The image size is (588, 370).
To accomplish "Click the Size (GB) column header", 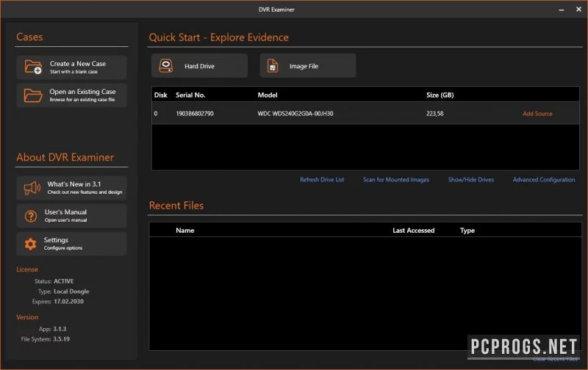I will coord(440,95).
